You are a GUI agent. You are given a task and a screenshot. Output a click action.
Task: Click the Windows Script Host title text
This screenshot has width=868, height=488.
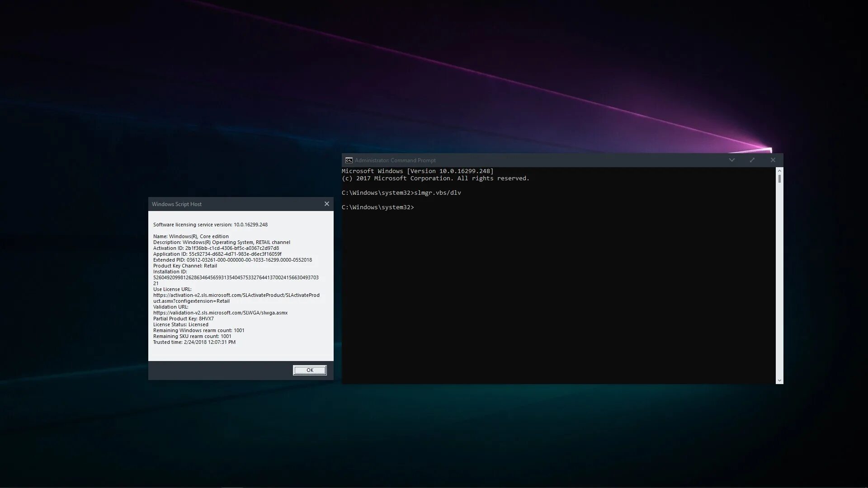pos(177,204)
